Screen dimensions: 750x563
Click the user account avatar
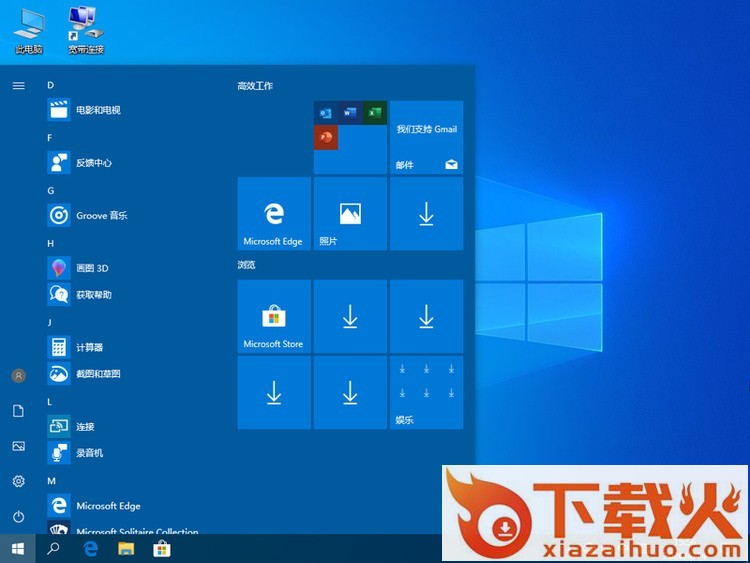pyautogui.click(x=18, y=375)
